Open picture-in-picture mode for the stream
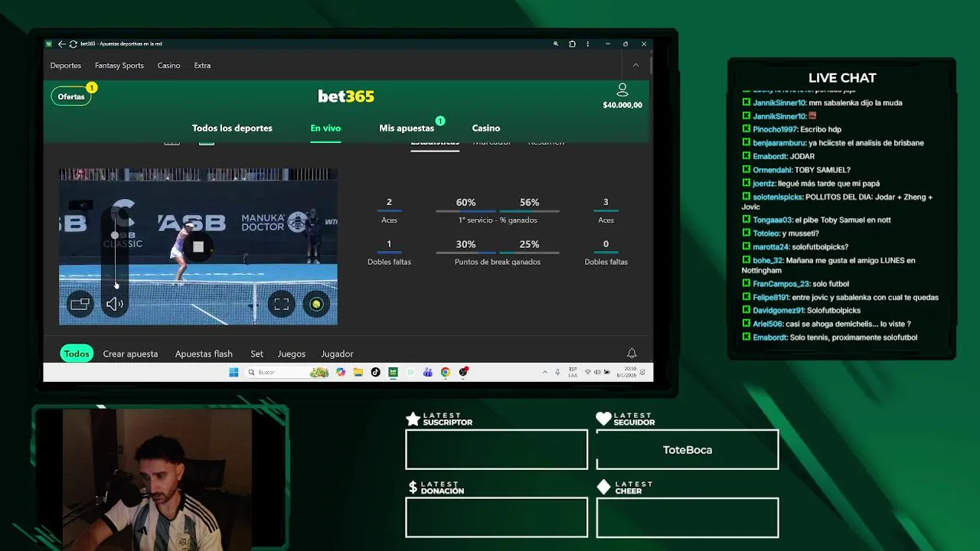Screen dimensions: 980x551 pos(80,304)
